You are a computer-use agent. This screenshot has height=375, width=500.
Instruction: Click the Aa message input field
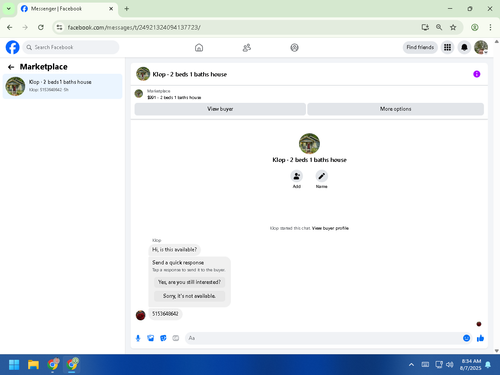click(323, 338)
